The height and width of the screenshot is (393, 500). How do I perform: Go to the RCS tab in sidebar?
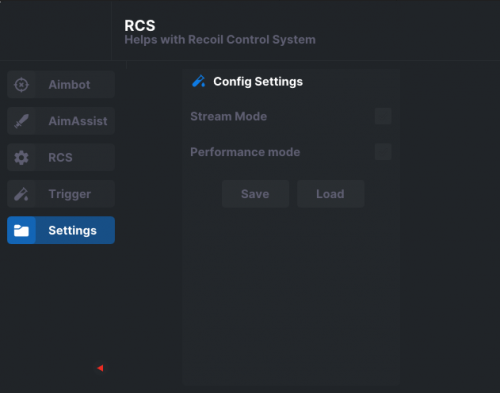tap(61, 157)
